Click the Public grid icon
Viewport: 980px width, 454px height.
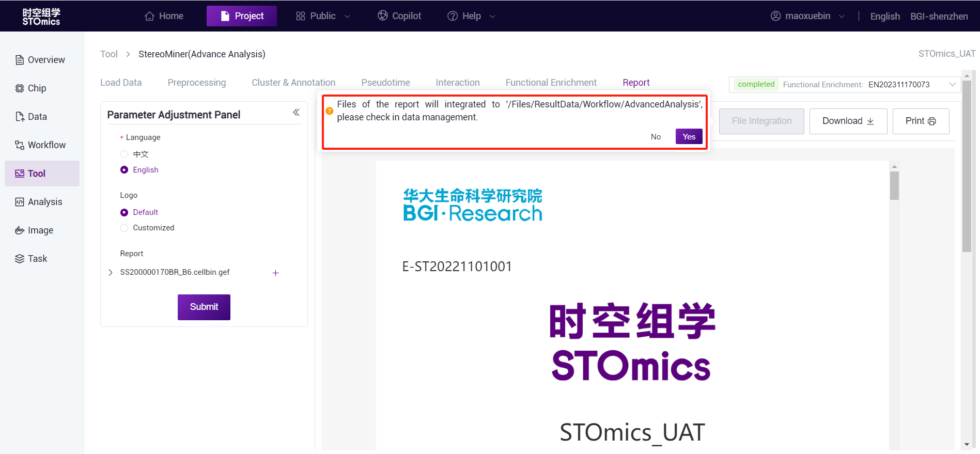tap(300, 16)
